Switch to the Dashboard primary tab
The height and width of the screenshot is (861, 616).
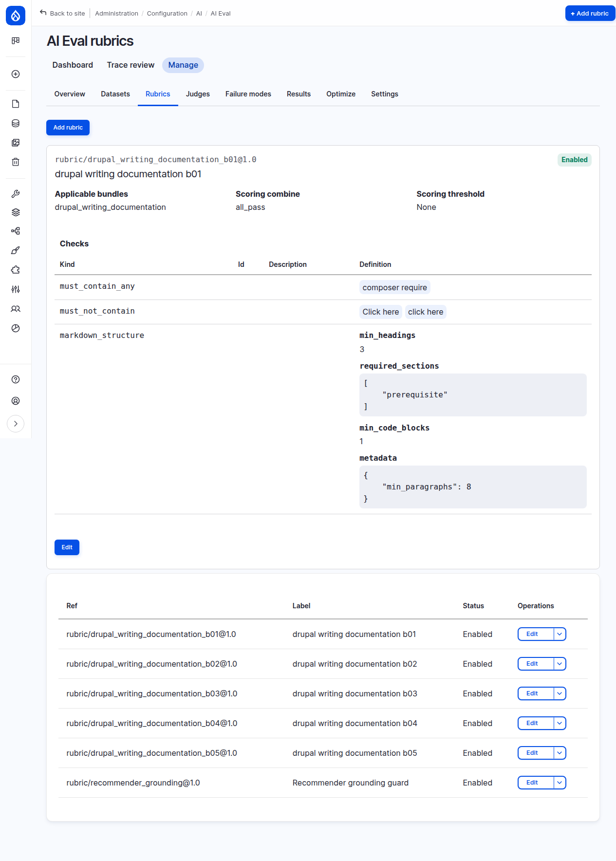73,65
